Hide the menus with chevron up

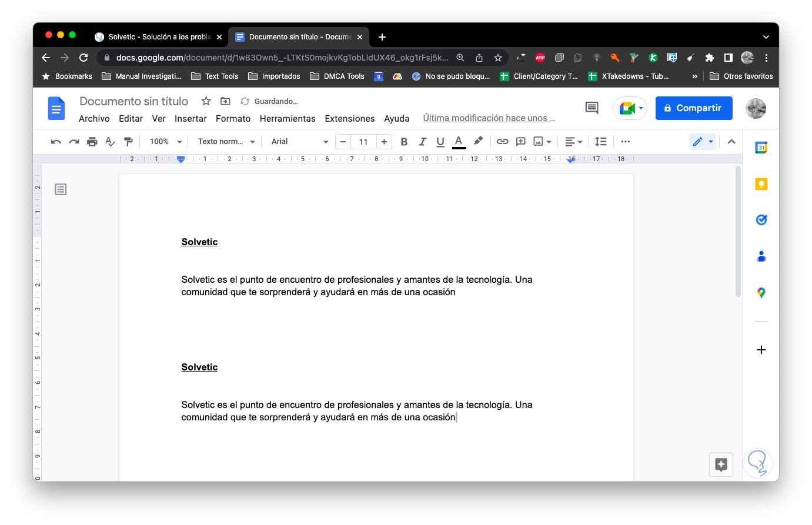click(731, 142)
